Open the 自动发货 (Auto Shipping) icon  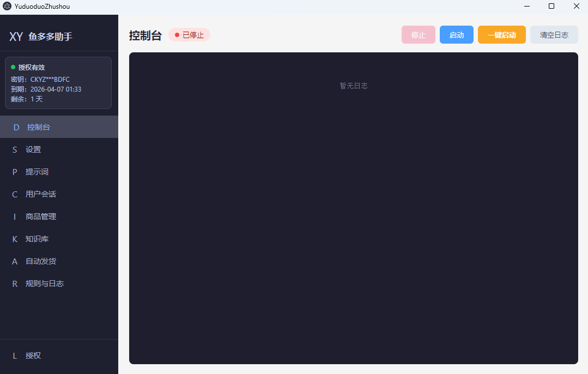coord(15,261)
